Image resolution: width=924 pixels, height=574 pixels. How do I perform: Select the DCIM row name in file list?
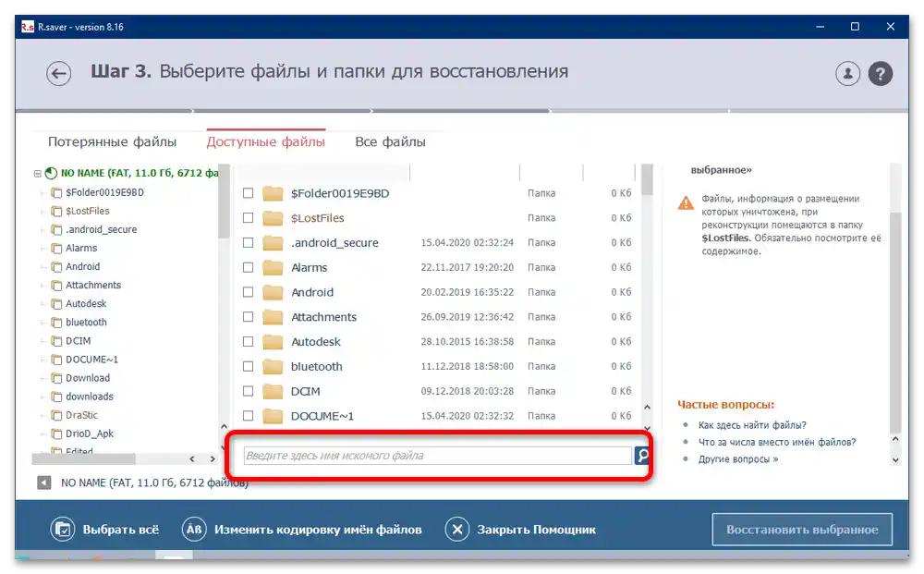[x=305, y=391]
